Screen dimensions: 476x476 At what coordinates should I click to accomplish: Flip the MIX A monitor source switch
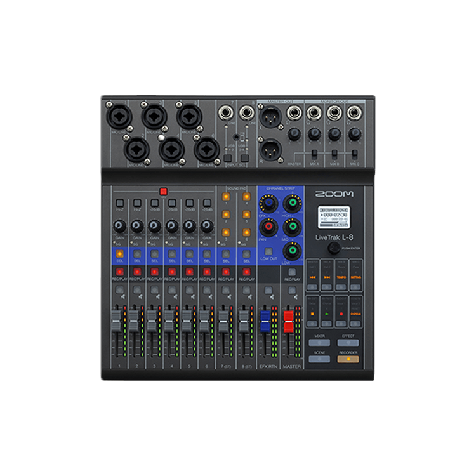(314, 154)
